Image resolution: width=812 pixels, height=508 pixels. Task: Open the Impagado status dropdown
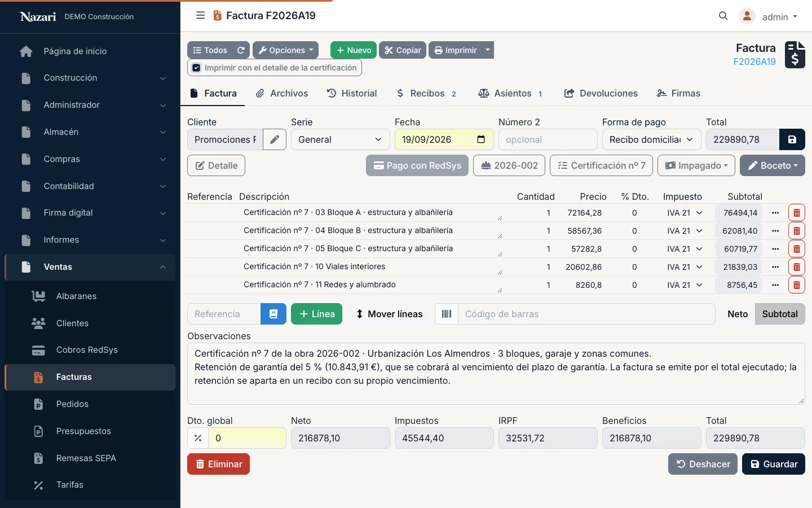point(696,165)
